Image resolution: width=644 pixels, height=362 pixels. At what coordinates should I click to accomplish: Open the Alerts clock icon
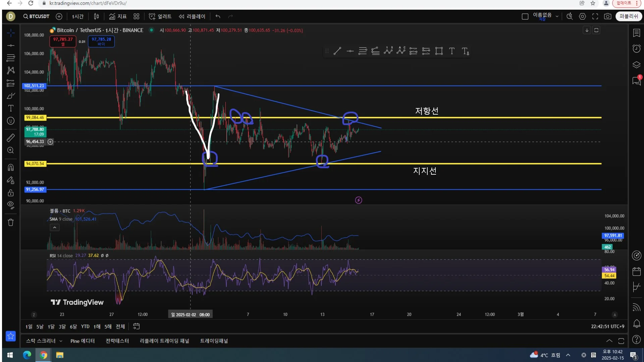(636, 49)
